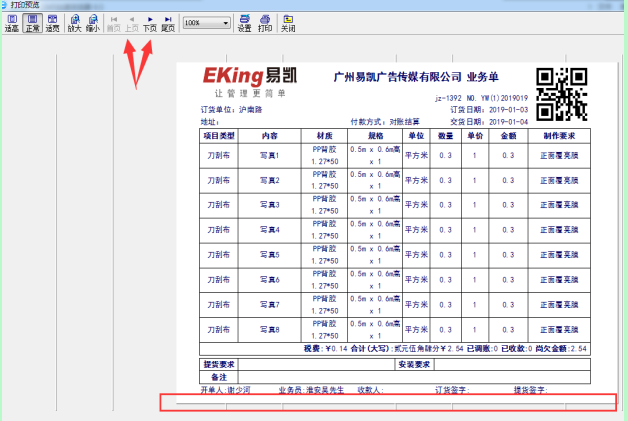Open print 设置 settings

point(244,24)
